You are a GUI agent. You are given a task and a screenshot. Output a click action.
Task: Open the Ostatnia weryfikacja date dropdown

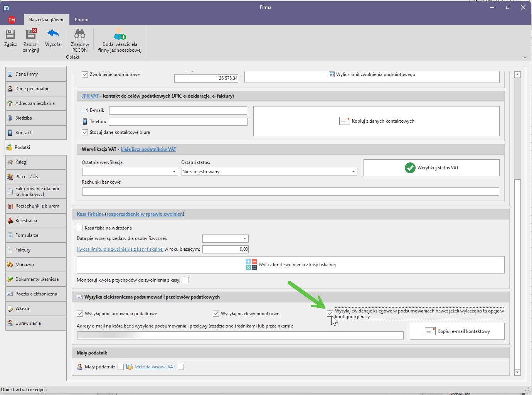[174, 172]
